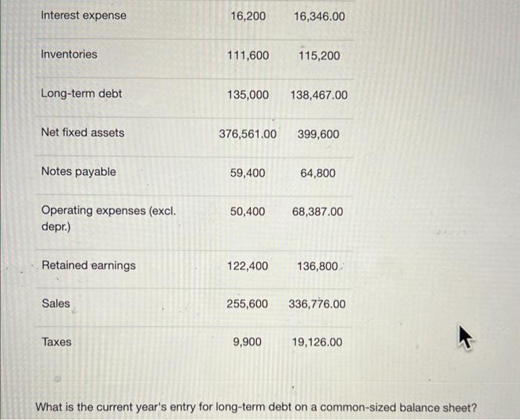Select the 336,776.00 sales value
Image resolution: width=520 pixels, height=420 pixels.
[316, 304]
